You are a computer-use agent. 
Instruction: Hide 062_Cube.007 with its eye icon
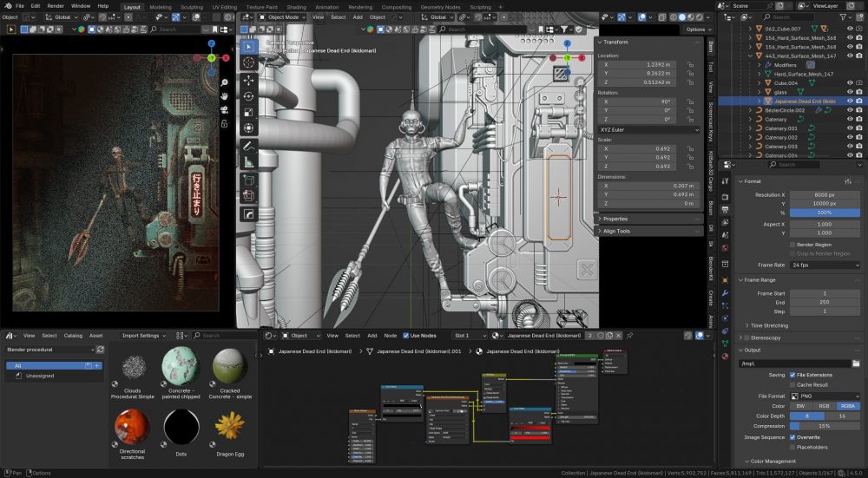[851, 29]
